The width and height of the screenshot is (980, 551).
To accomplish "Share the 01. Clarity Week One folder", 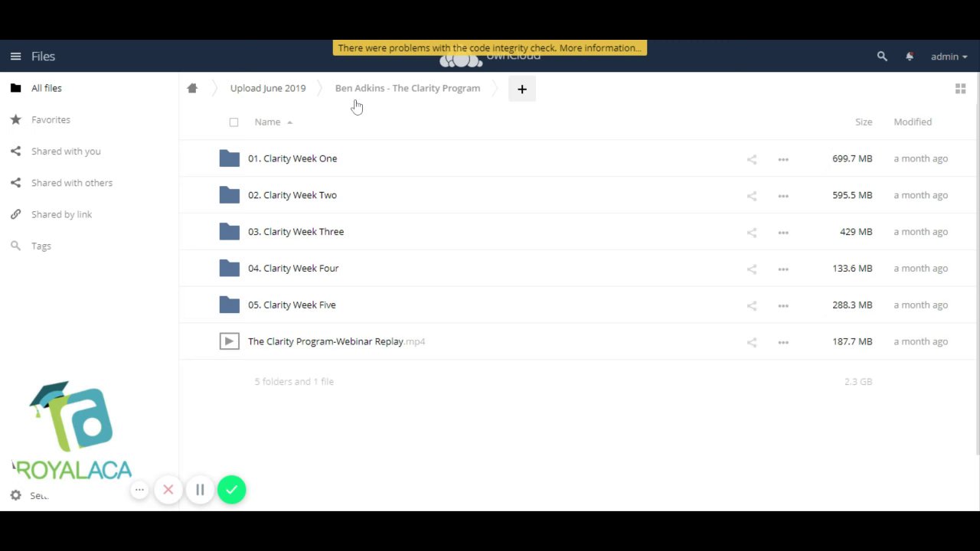I will click(752, 159).
